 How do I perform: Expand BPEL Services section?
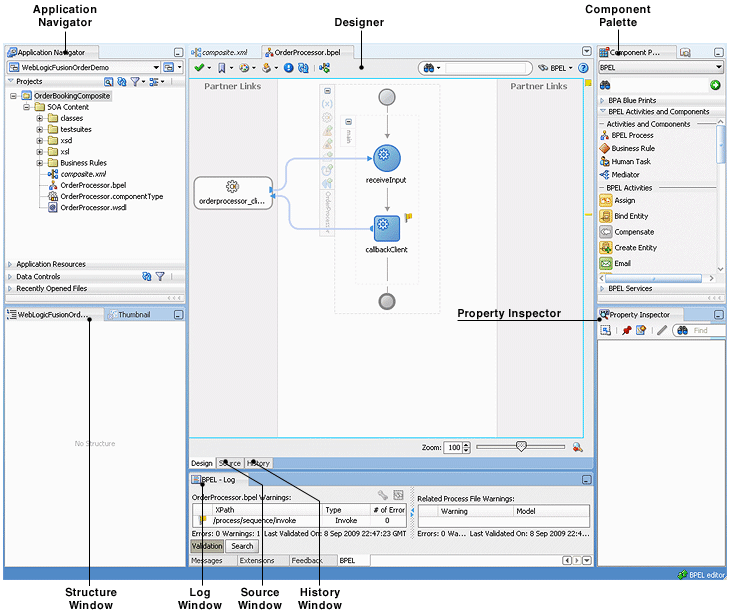tap(602, 289)
